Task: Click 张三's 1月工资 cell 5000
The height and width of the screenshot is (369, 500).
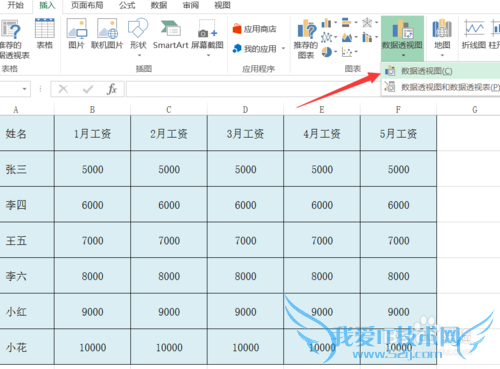Action: tap(92, 169)
